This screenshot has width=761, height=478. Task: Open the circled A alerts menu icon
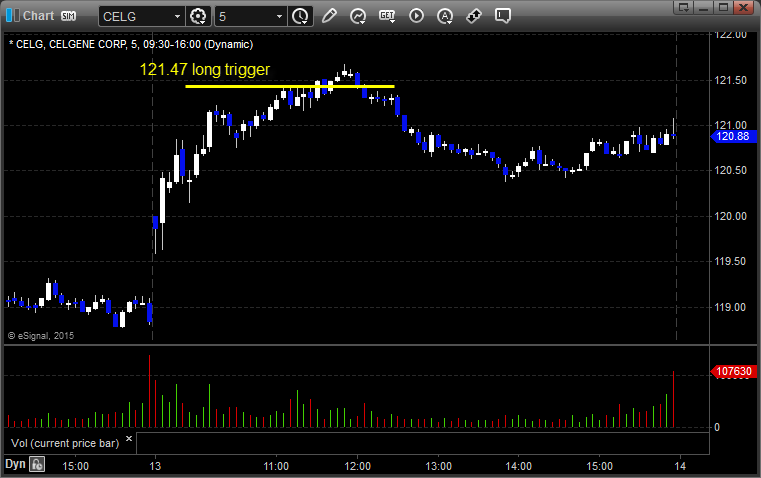[x=445, y=16]
